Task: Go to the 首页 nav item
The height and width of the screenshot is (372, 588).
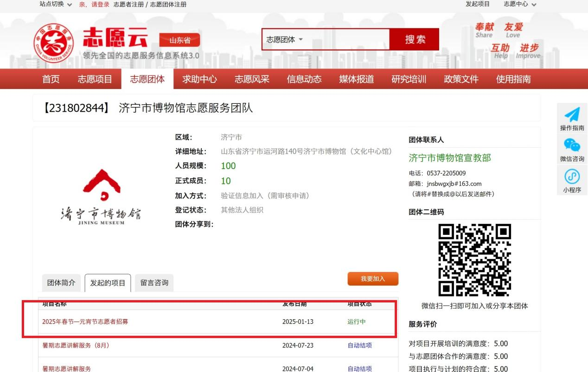Action: coord(51,79)
